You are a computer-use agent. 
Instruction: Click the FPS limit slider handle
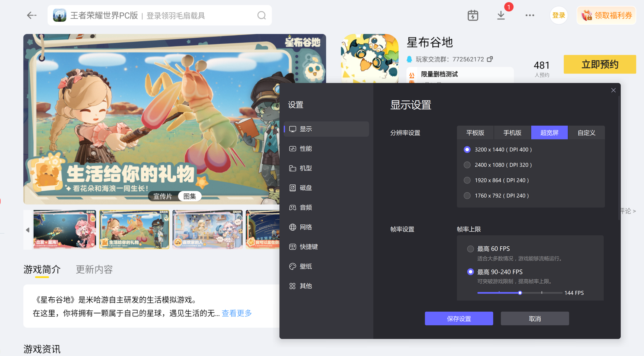520,293
